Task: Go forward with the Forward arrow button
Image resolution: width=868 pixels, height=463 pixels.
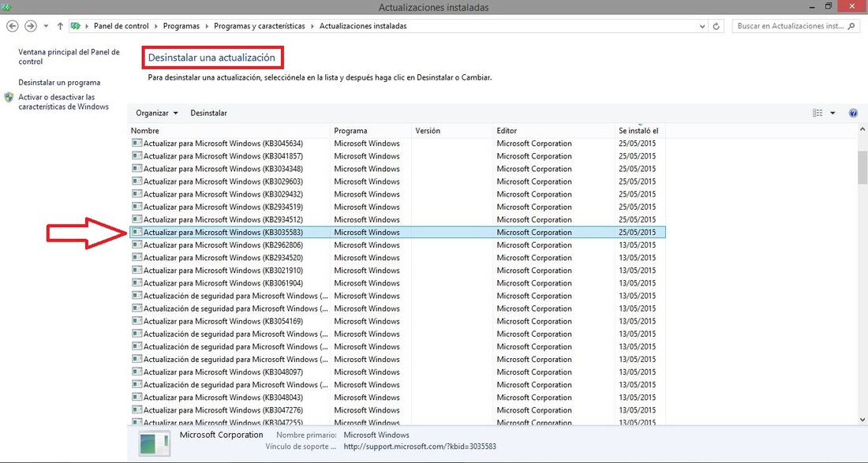Action: tap(31, 26)
